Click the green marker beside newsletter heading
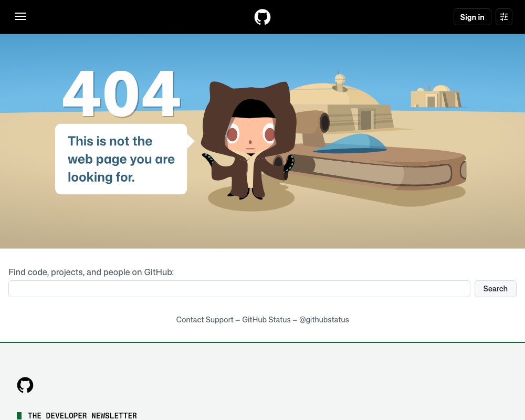Image resolution: width=525 pixels, height=420 pixels. 19,416
